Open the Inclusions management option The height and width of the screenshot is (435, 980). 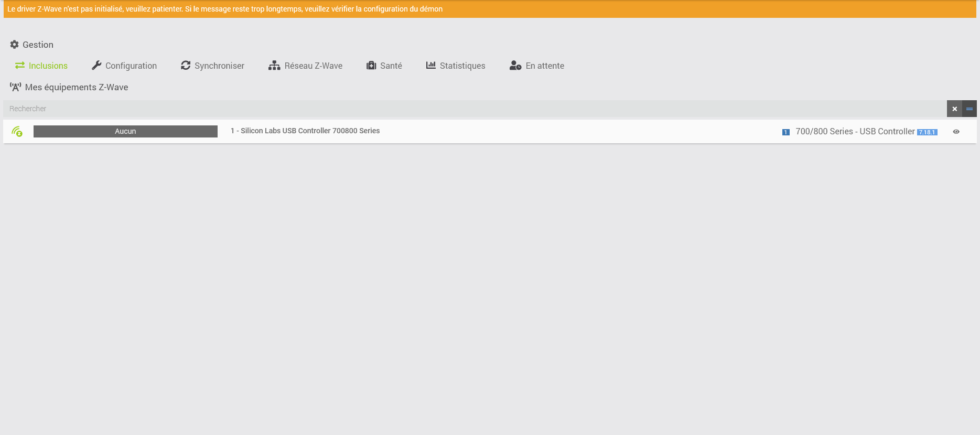41,66
